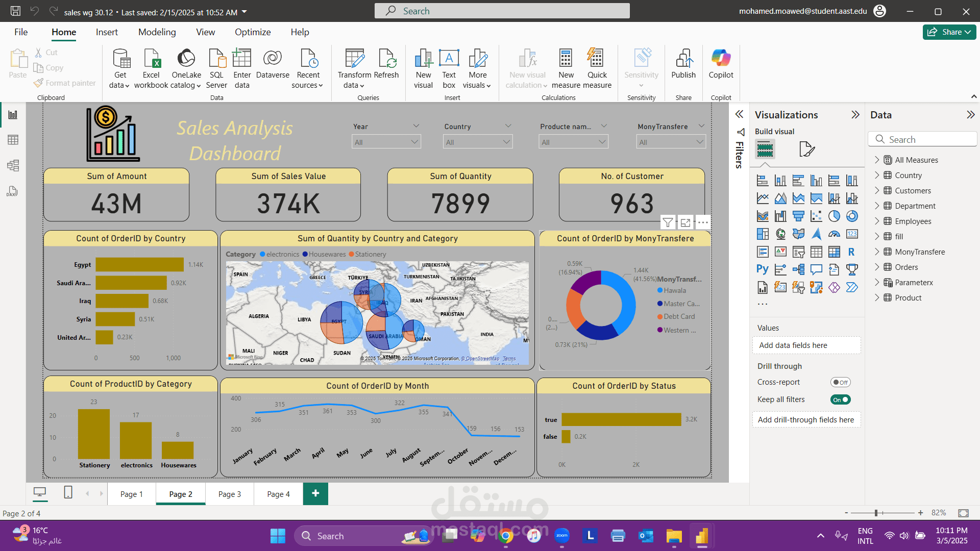Enable Cross-report drill through
980x551 pixels.
840,382
